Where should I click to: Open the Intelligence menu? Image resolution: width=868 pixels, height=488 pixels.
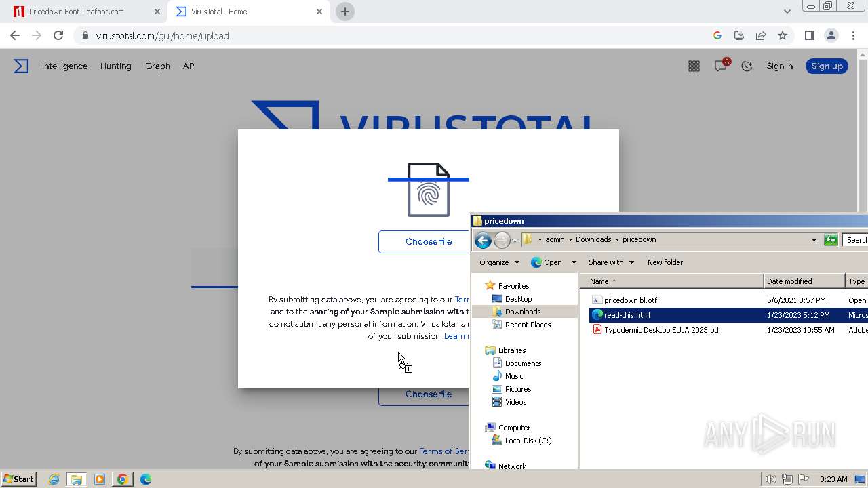coord(64,66)
